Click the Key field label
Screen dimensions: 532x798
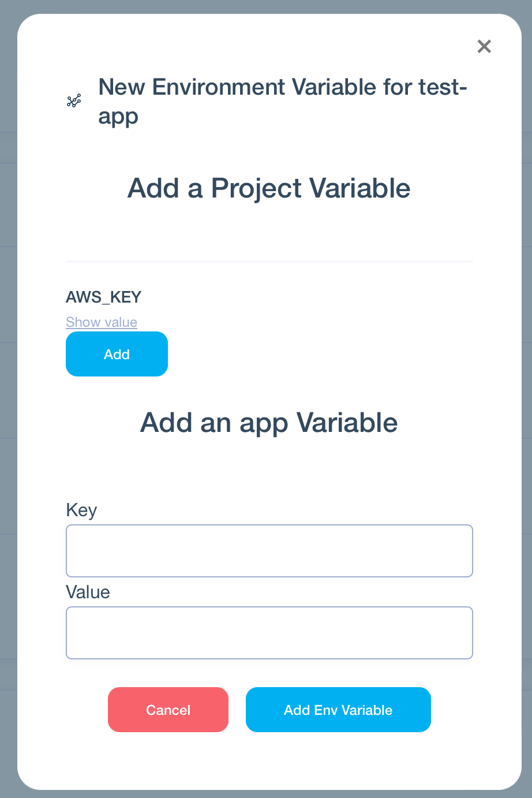tap(81, 510)
